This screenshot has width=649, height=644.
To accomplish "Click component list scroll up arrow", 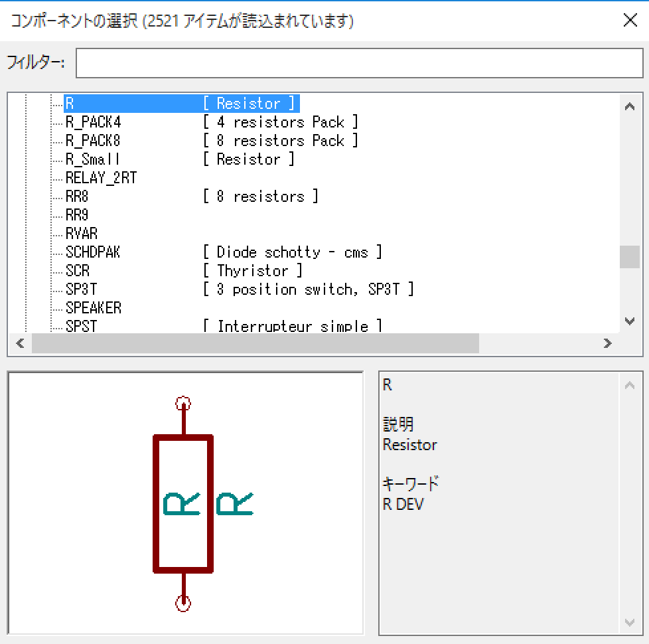I will click(x=630, y=107).
